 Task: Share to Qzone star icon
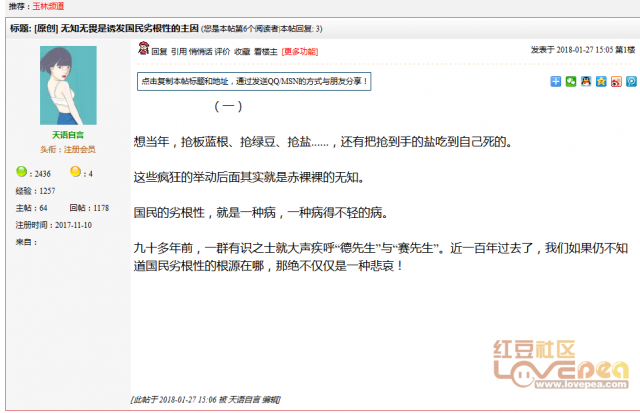601,81
